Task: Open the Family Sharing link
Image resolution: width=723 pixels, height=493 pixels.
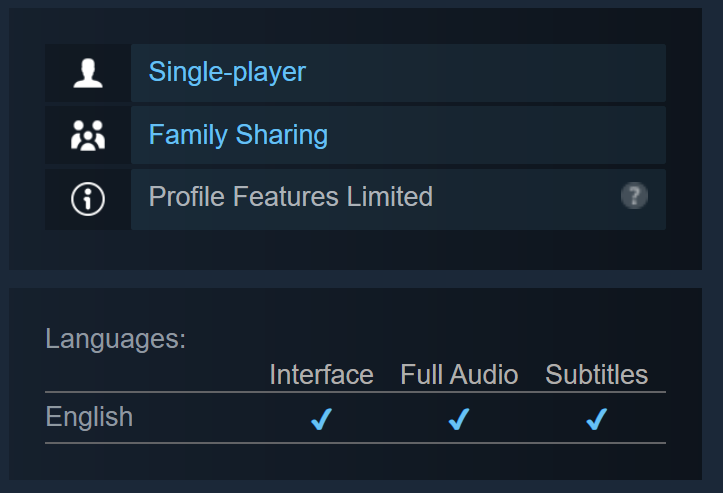Action: coord(238,135)
